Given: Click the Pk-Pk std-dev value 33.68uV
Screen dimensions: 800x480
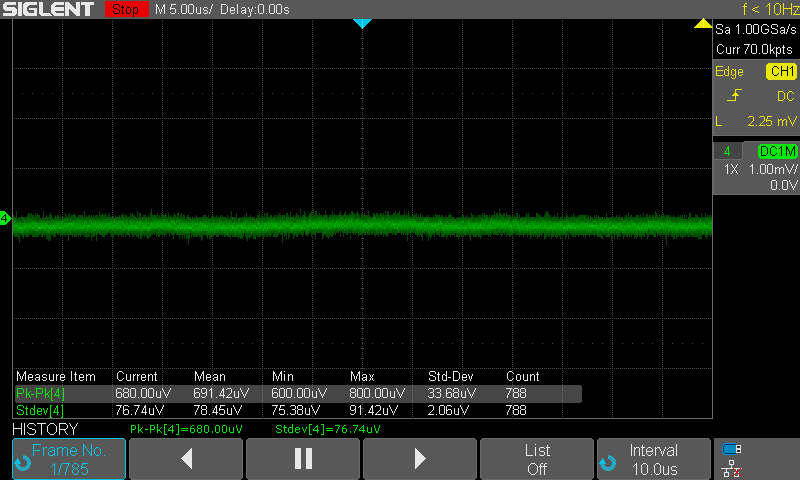Looking at the screenshot, I should click(452, 393).
